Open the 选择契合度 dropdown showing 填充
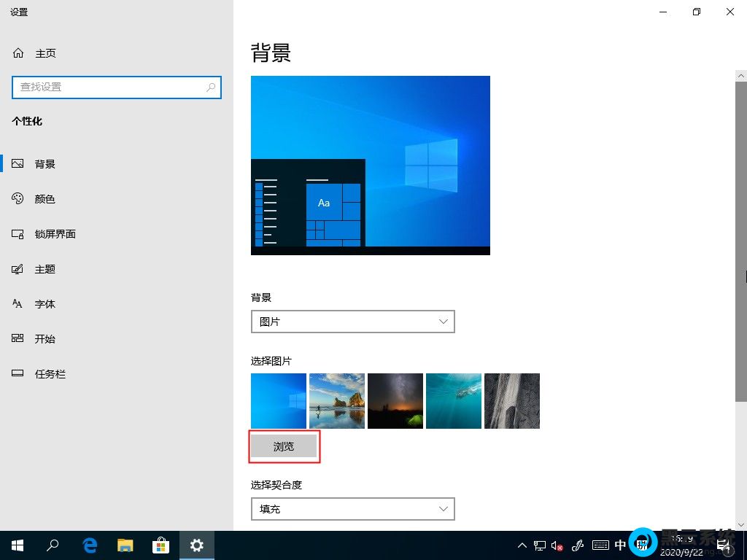The height and width of the screenshot is (560, 747). 352,508
